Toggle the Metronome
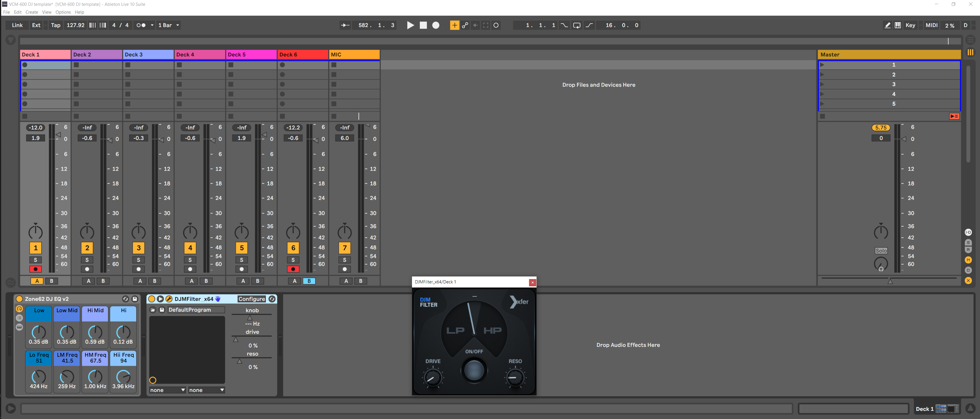 coord(141,25)
